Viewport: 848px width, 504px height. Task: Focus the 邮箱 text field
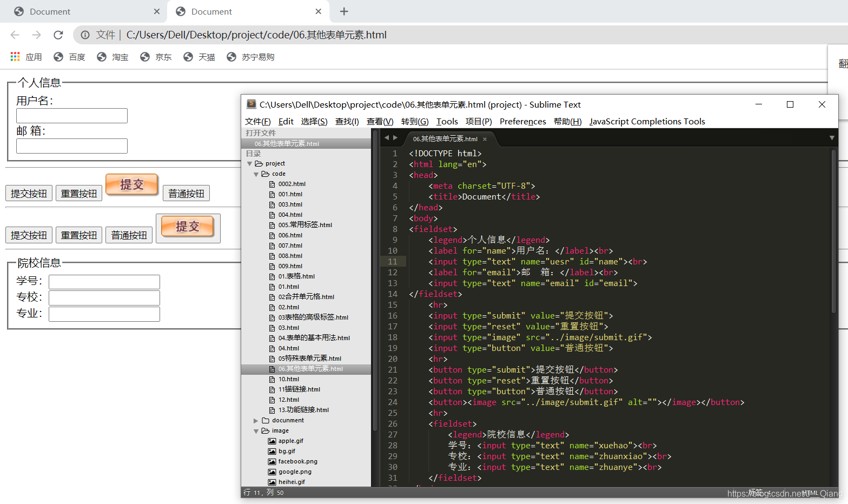[72, 146]
